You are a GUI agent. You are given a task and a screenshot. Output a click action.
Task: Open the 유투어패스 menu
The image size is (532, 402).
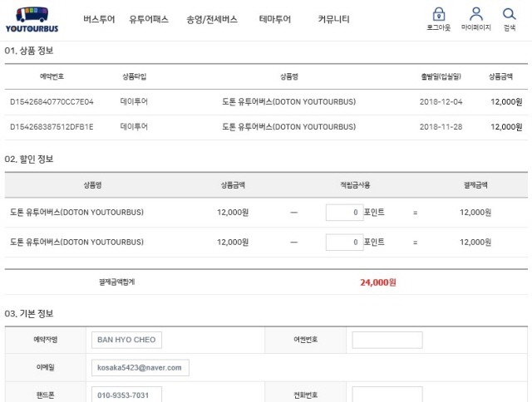(149, 19)
